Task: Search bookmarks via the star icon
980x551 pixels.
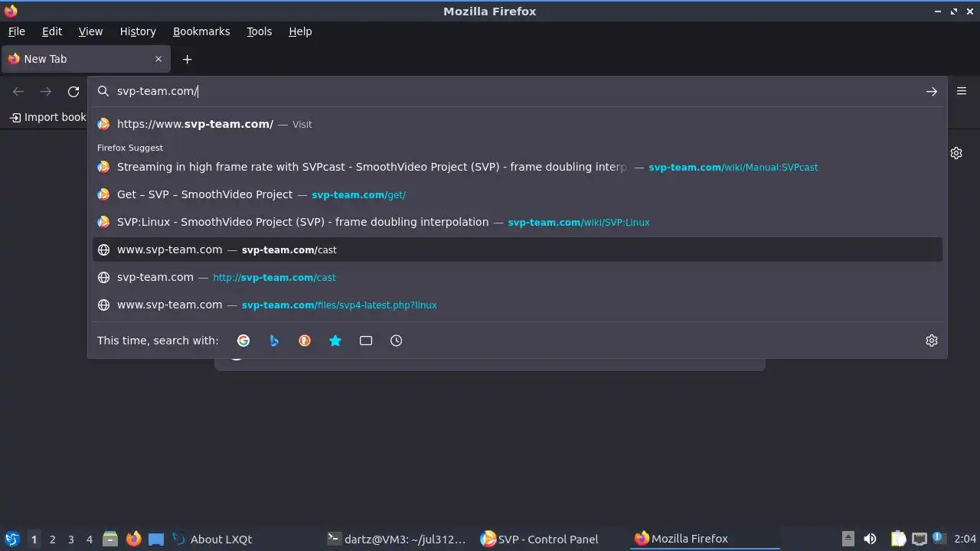Action: click(335, 341)
